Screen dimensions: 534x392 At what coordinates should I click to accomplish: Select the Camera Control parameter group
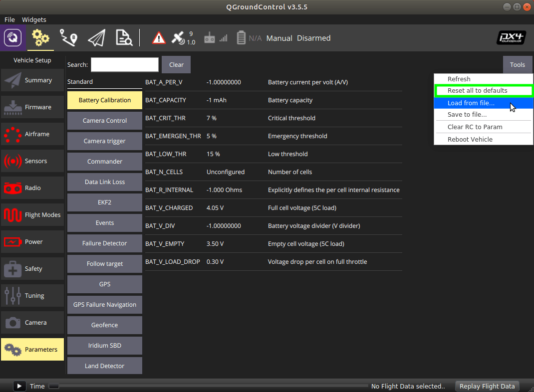104,121
